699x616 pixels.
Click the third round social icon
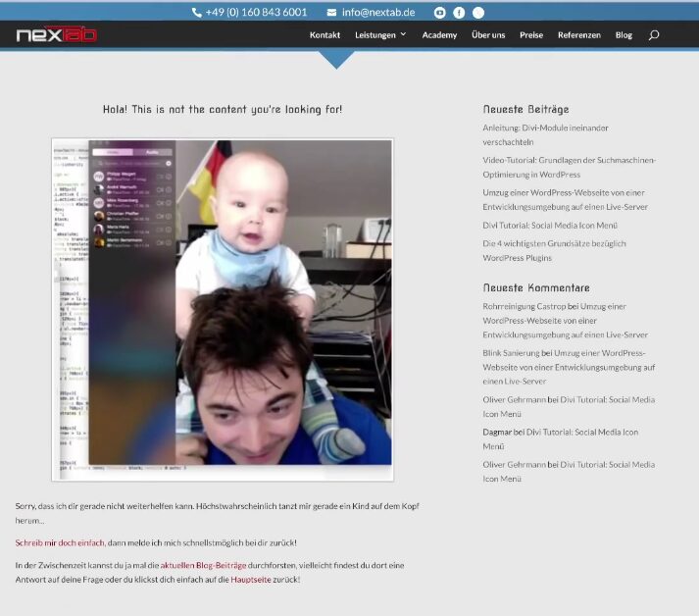(478, 13)
